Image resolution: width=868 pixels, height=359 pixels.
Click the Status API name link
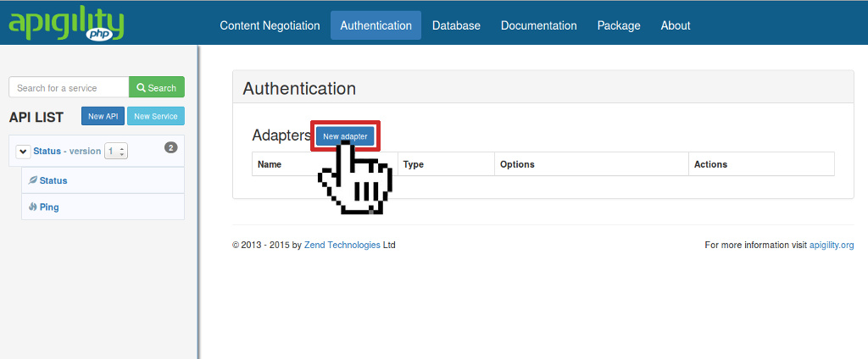47,151
